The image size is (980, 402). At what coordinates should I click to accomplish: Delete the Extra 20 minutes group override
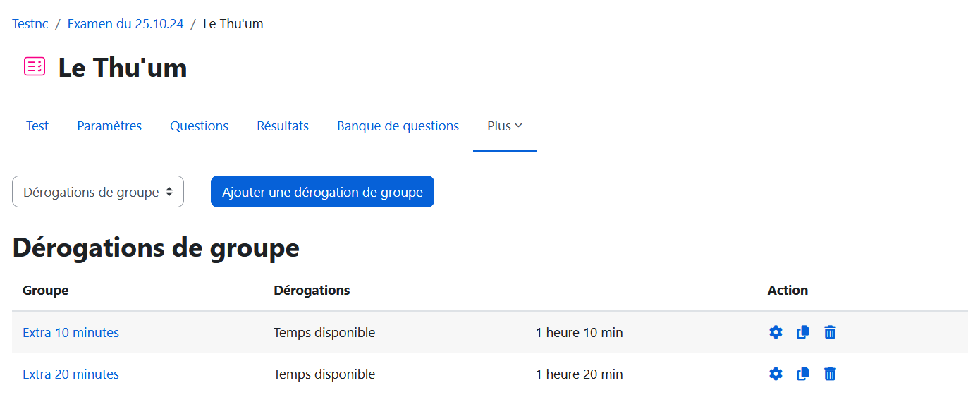(830, 374)
